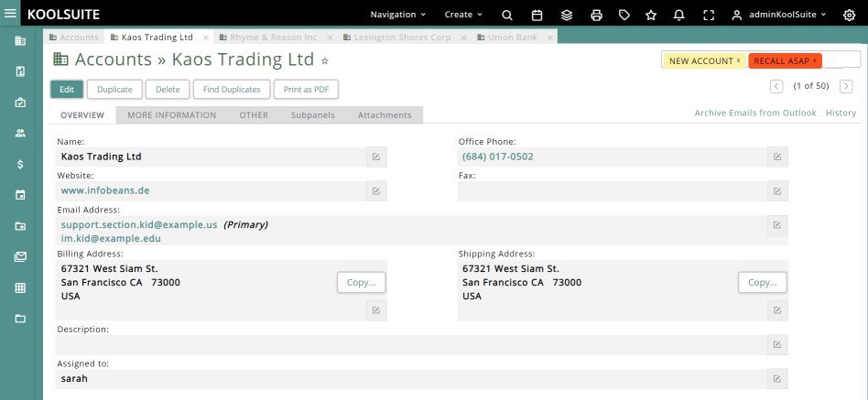Click the orange RECALL ASAP tag
This screenshot has height=400, width=868.
click(x=781, y=60)
